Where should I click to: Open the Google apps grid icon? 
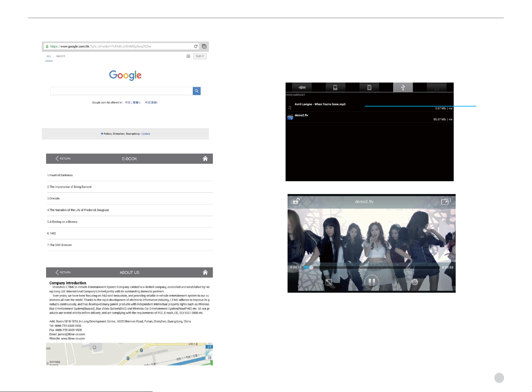point(188,56)
